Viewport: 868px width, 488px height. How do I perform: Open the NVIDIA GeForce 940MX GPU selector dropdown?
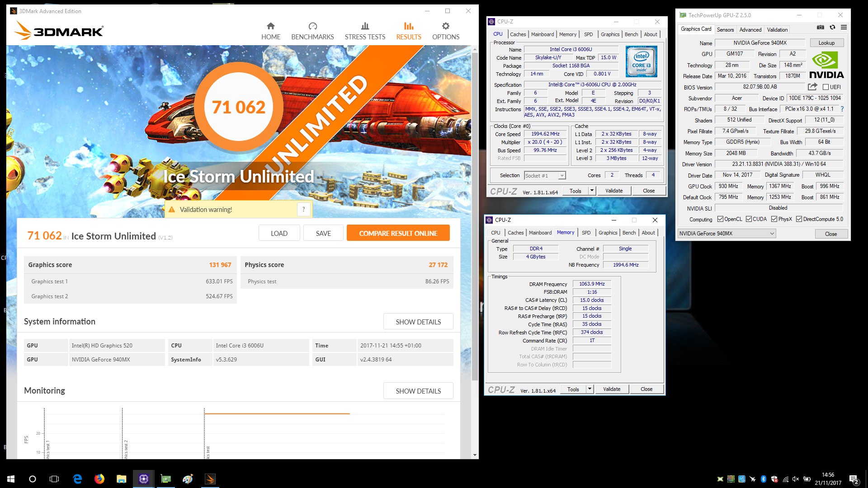tap(726, 234)
